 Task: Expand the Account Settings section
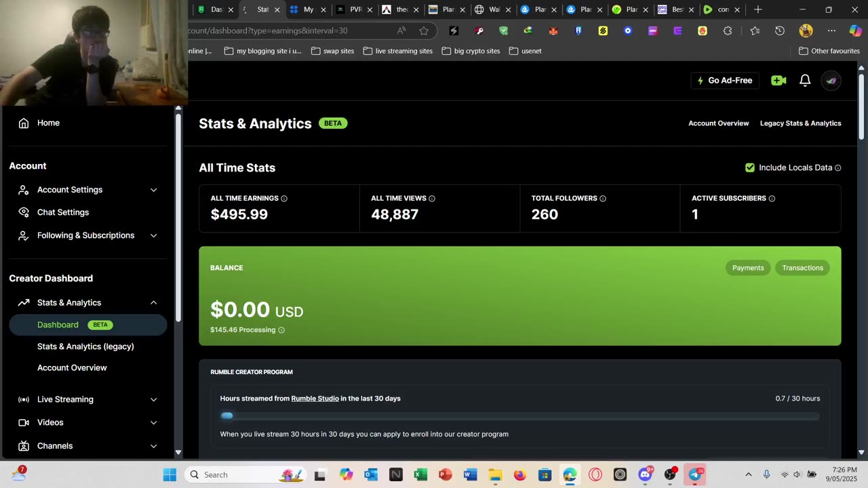[88, 190]
